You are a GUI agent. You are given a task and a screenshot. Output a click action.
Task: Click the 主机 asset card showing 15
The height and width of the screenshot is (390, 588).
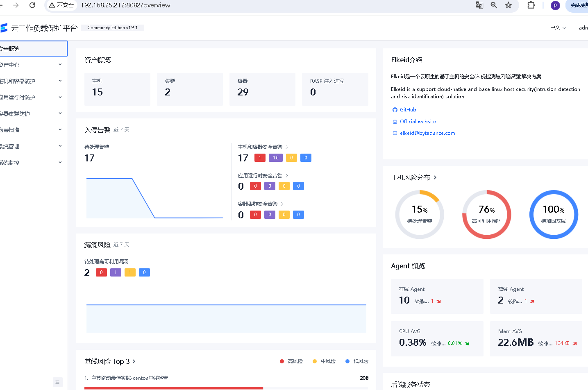pyautogui.click(x=117, y=89)
